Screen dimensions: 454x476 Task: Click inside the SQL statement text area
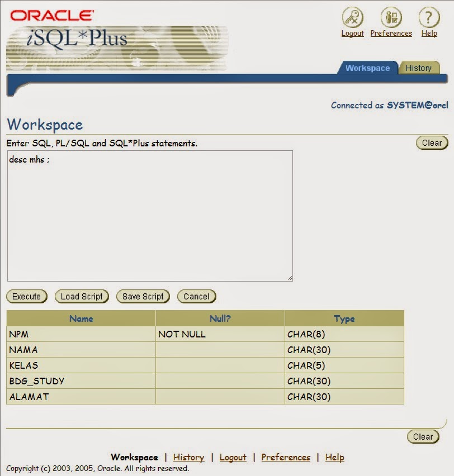(150, 216)
